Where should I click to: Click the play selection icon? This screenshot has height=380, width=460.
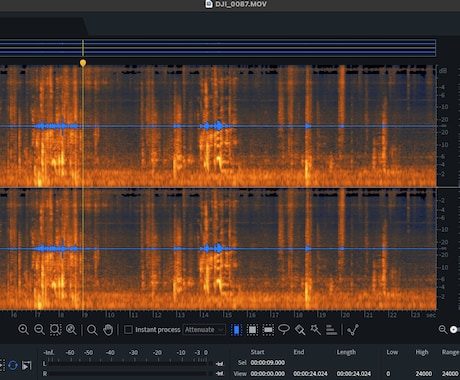26,365
